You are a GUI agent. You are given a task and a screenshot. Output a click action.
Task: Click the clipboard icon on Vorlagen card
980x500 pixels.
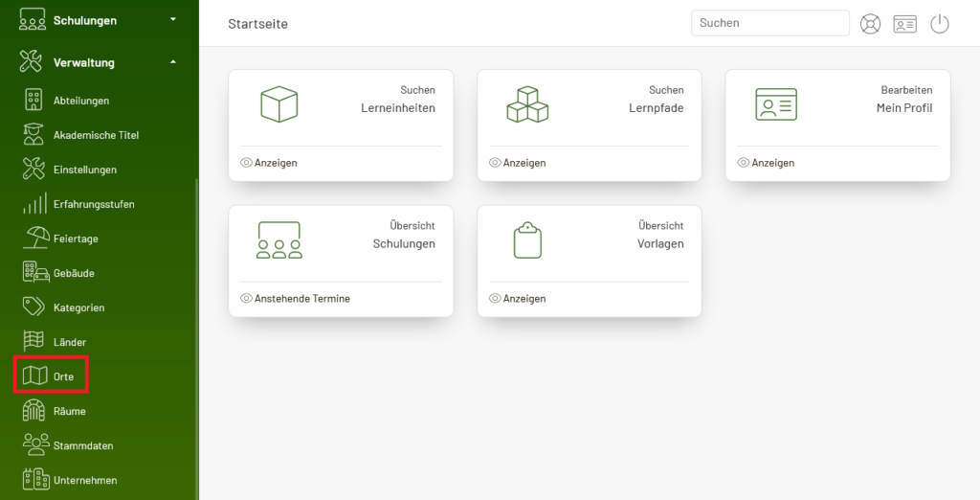pos(527,239)
